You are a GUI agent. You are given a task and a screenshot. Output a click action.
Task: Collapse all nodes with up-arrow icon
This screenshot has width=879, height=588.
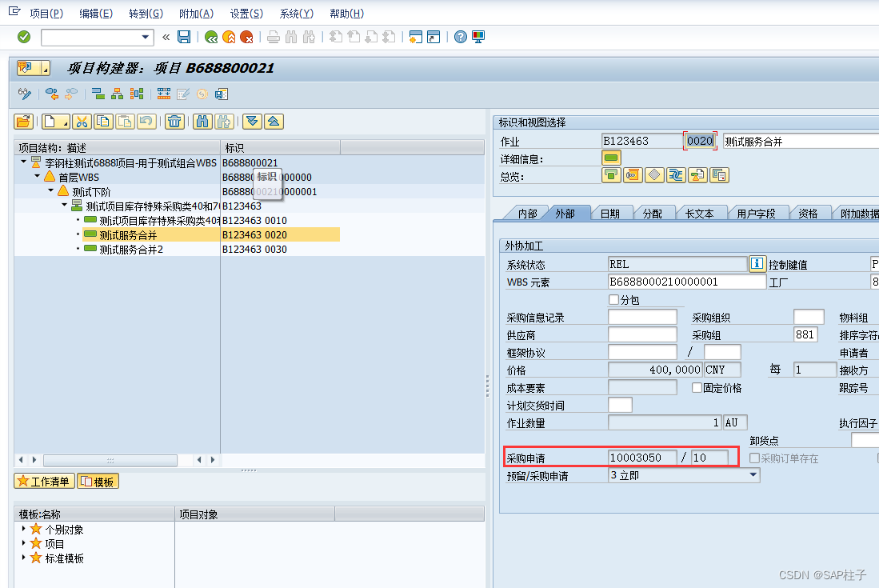tap(274, 122)
